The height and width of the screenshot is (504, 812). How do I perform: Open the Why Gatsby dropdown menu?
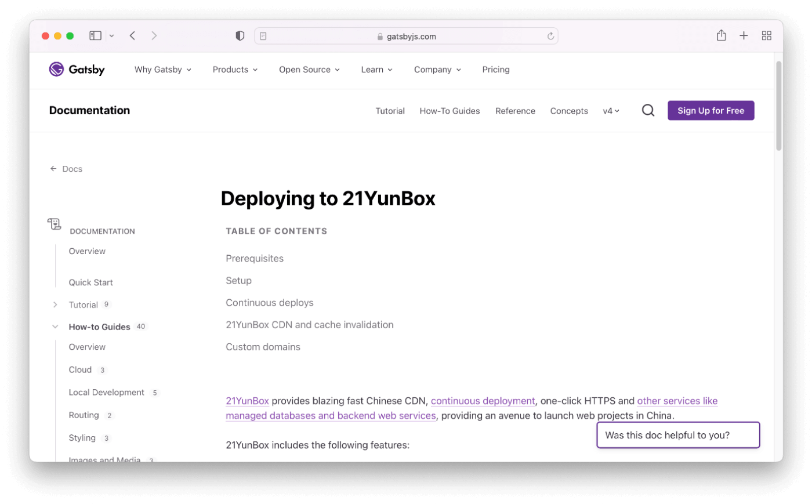pos(162,70)
